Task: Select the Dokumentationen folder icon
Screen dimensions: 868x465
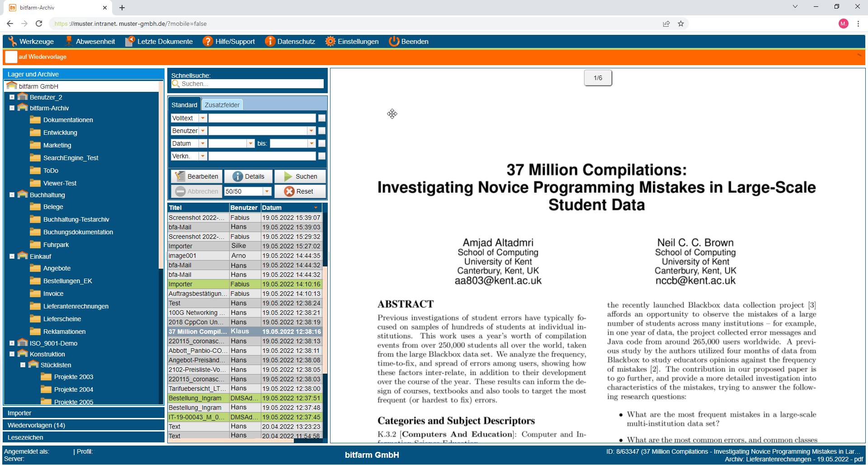Action: (x=35, y=120)
